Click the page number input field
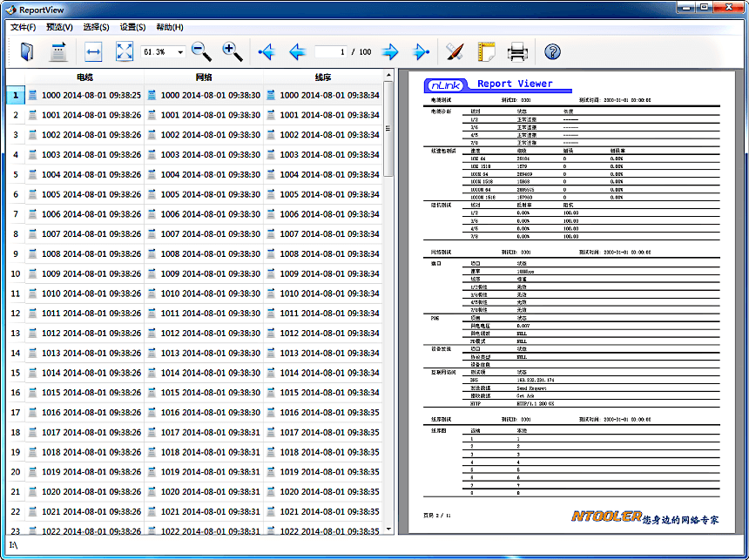This screenshot has width=749, height=560. coord(332,52)
